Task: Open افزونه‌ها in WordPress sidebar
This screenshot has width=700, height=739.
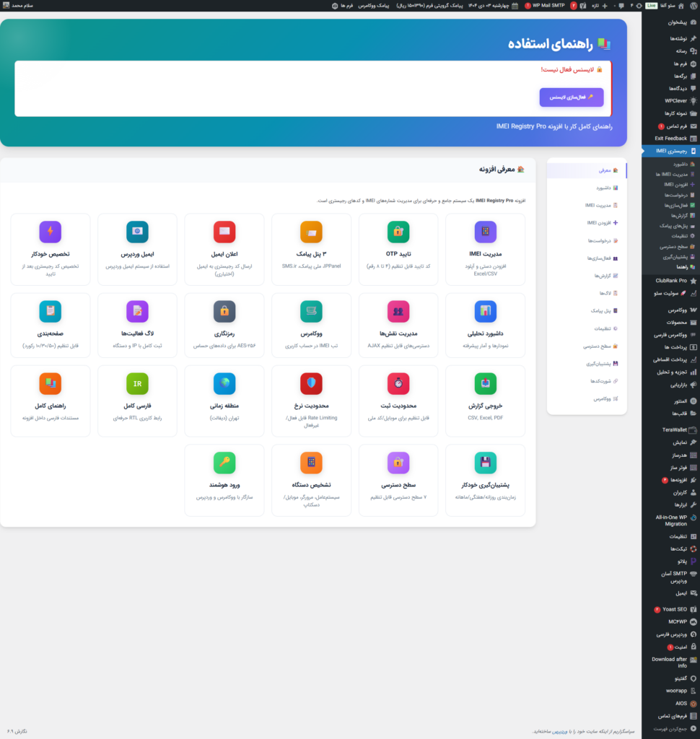Action: pyautogui.click(x=671, y=480)
